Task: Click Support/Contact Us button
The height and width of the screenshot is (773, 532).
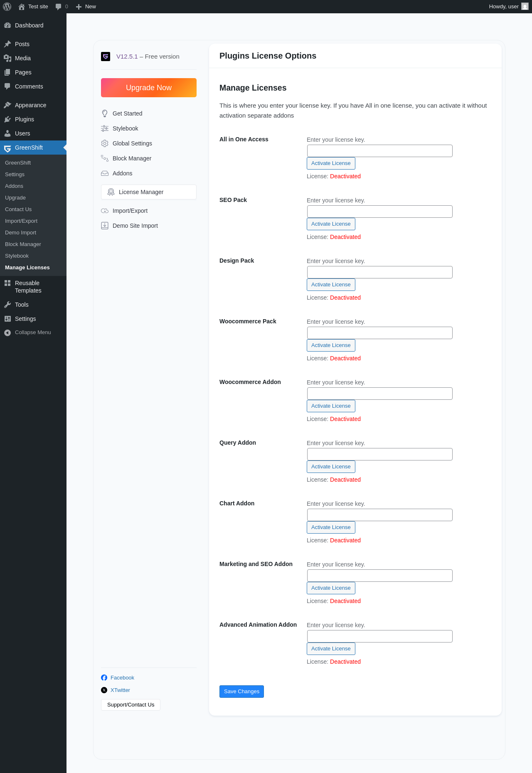Action: [131, 705]
